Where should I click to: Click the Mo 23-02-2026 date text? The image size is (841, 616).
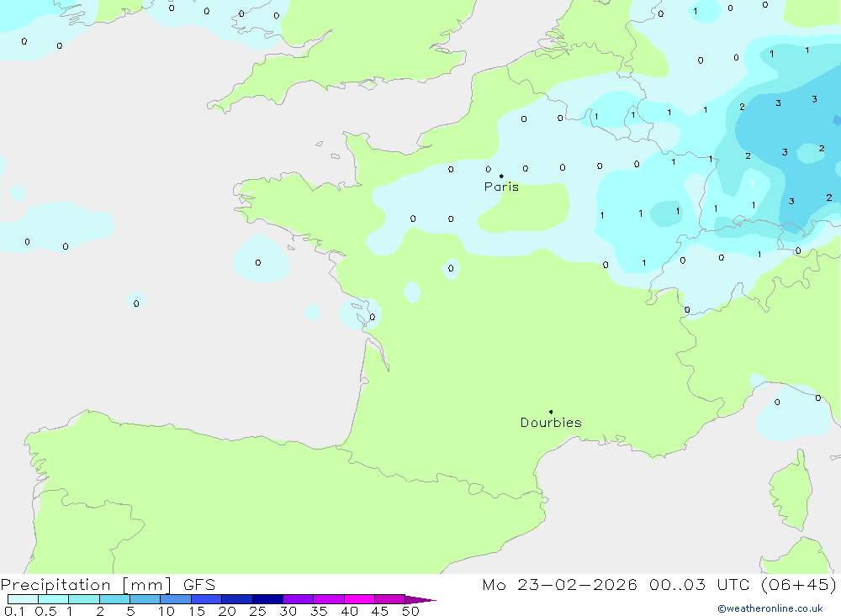[559, 585]
